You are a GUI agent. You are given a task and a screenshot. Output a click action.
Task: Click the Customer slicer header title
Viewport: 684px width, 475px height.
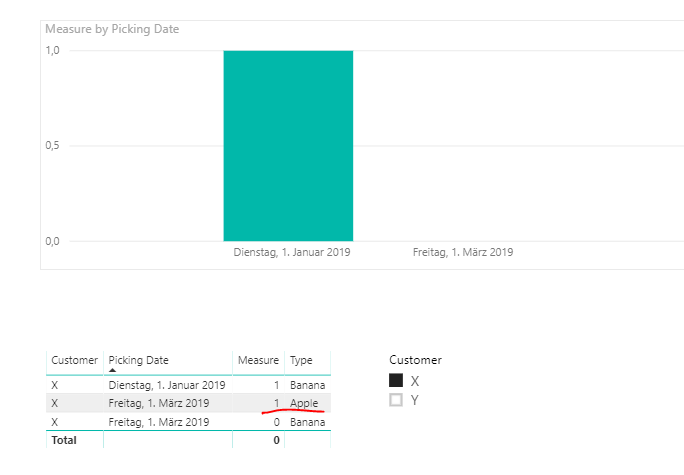(415, 360)
